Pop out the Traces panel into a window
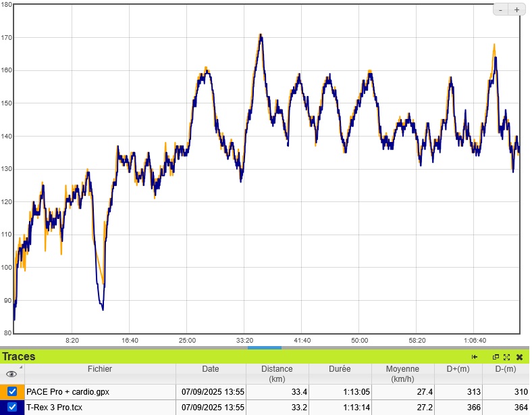This screenshot has width=532, height=415. tap(496, 357)
